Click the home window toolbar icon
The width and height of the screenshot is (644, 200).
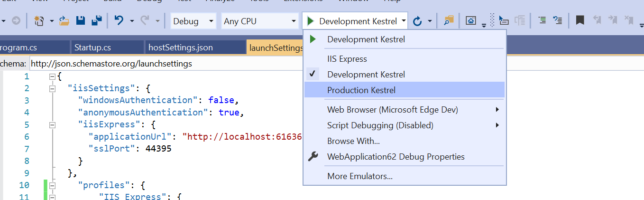pyautogui.click(x=470, y=21)
